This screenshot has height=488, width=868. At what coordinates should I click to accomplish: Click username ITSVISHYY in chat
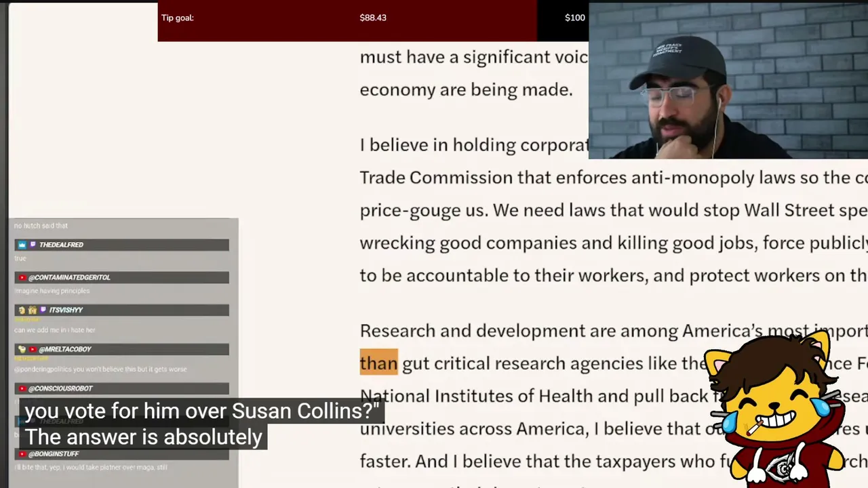coord(66,310)
